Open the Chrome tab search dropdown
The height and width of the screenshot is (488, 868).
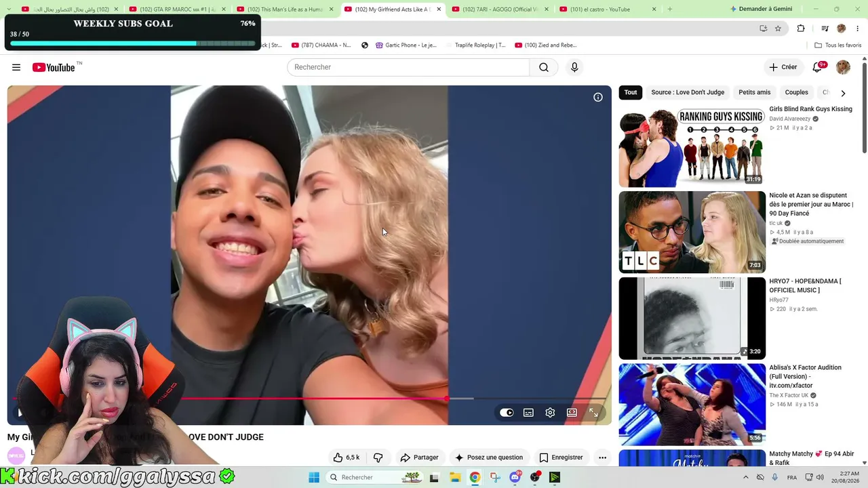tap(8, 9)
